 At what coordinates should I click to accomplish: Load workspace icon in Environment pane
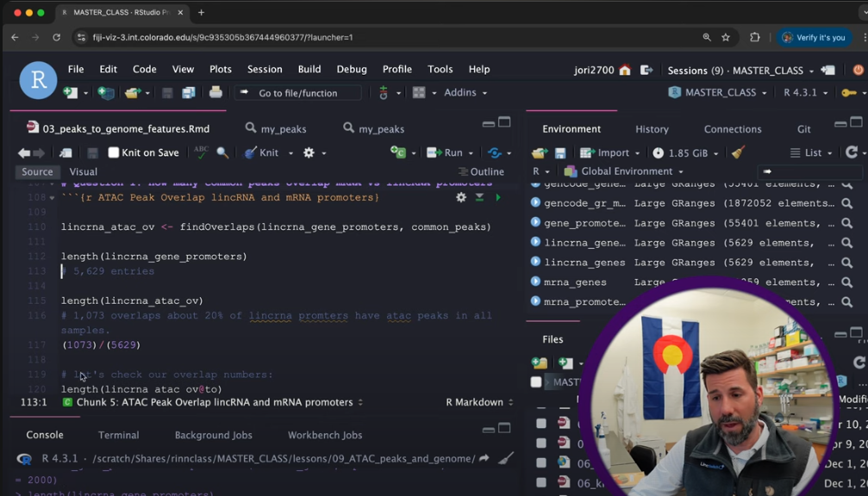(540, 152)
